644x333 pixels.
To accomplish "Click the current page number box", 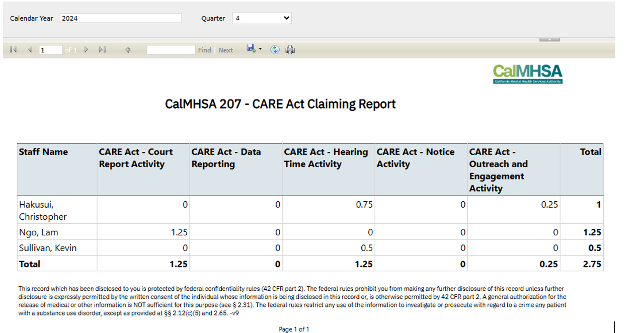I will pyautogui.click(x=50, y=50).
